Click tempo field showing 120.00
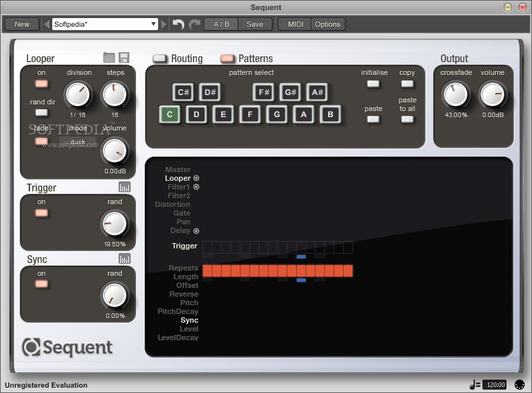Image resolution: width=532 pixels, height=393 pixels. (494, 384)
